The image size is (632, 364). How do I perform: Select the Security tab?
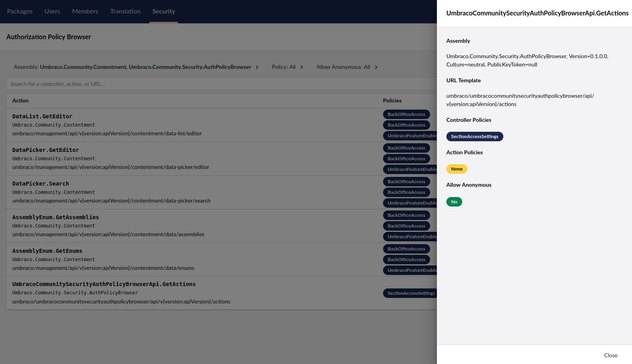(164, 11)
